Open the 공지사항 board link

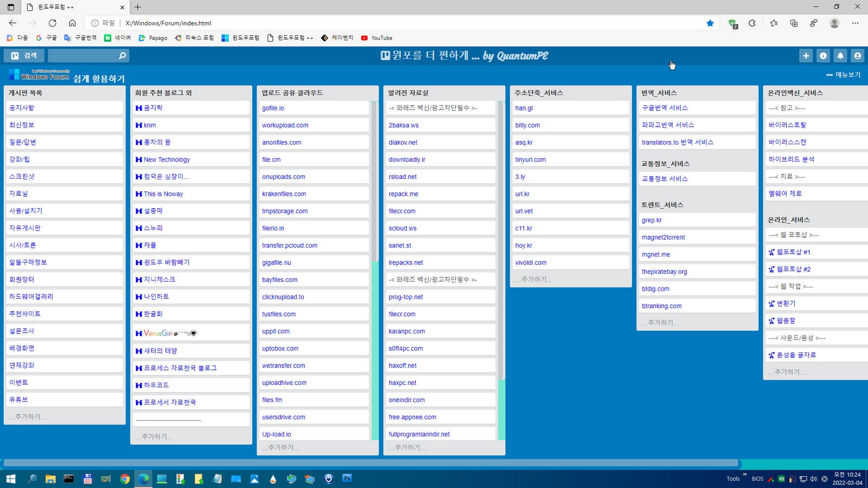coord(65,108)
